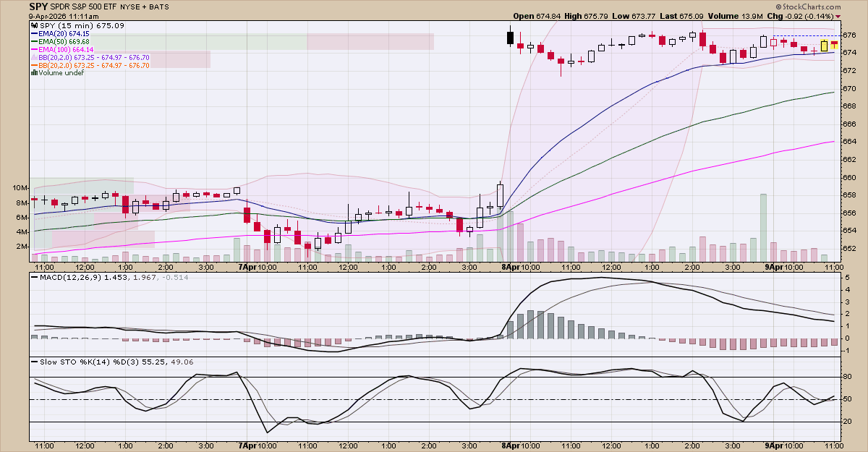Click the EMA(100) 664.14 legend text
868x452 pixels.
tap(67, 50)
